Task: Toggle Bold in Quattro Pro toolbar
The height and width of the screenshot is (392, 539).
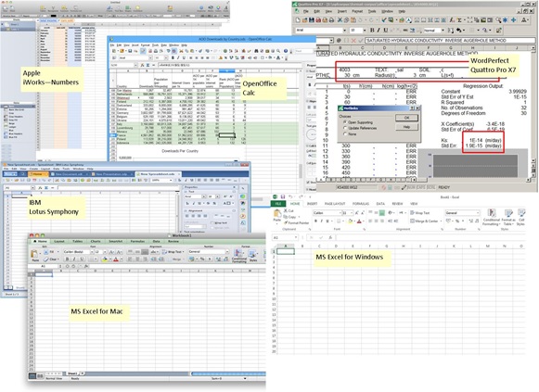Action: pyautogui.click(x=372, y=31)
